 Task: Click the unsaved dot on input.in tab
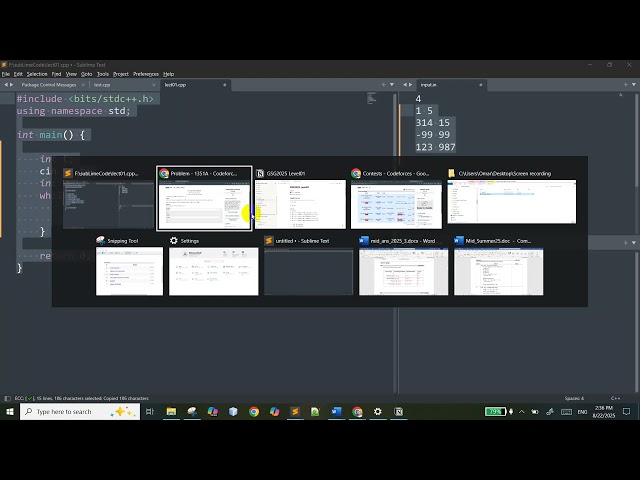481,85
